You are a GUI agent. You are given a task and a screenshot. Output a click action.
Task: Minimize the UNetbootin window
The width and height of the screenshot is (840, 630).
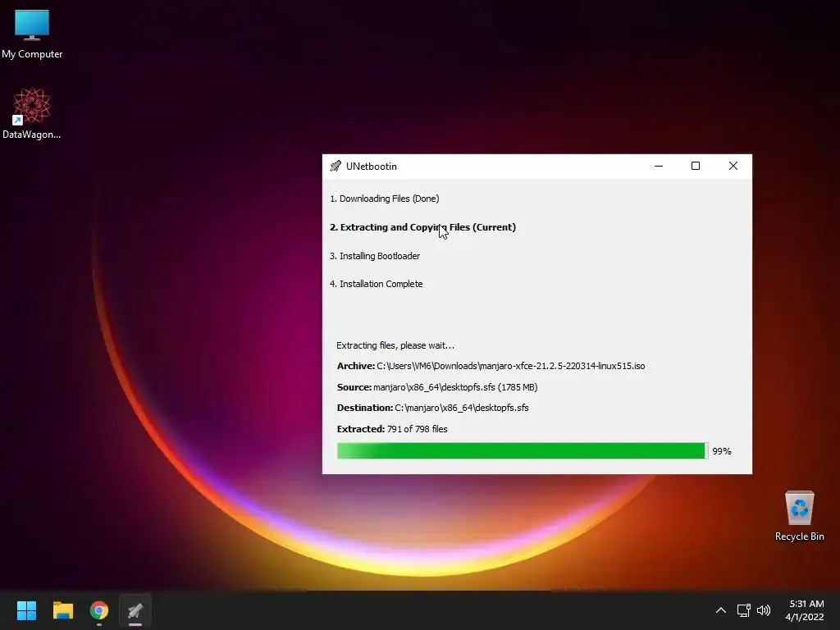click(659, 166)
